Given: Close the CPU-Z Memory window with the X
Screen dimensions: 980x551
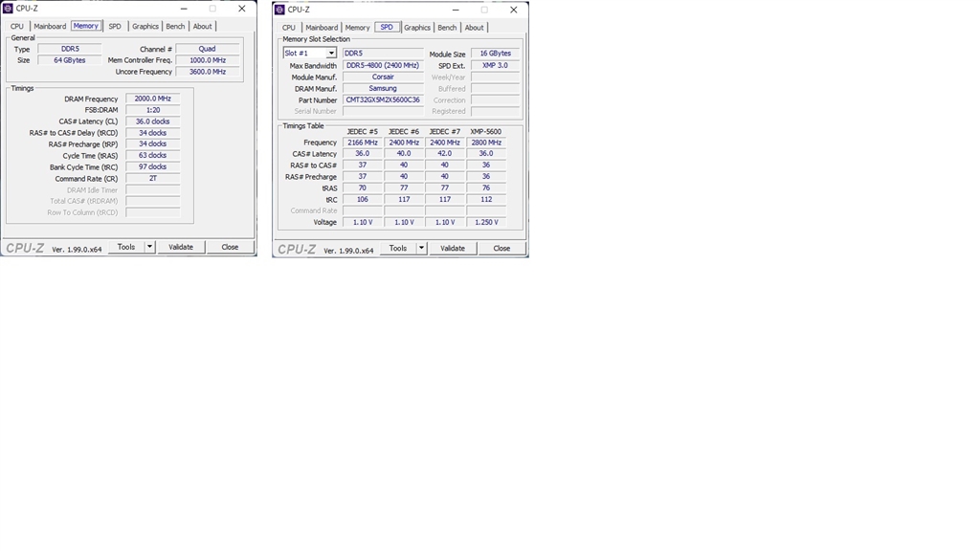Looking at the screenshot, I should tap(241, 9).
